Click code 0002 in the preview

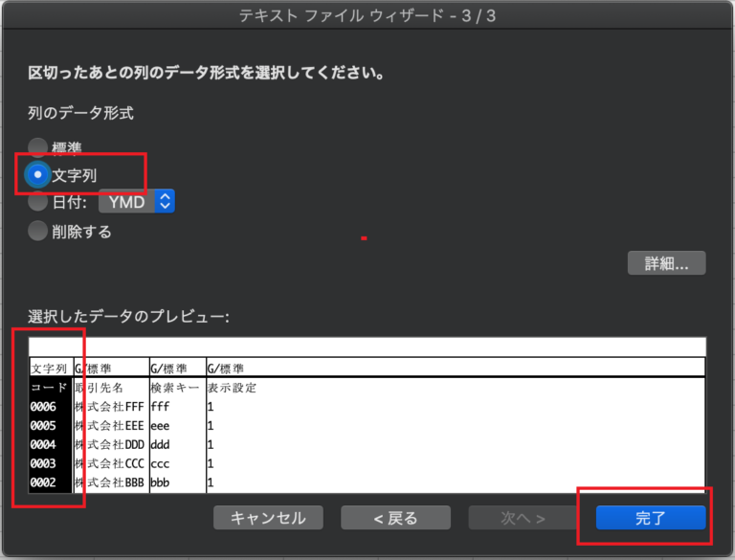[x=43, y=482]
